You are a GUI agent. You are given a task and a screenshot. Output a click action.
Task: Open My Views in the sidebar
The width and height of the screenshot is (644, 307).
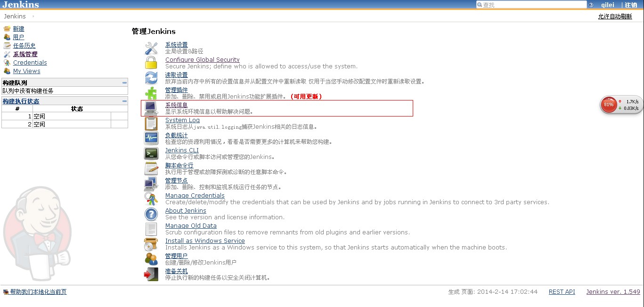pyautogui.click(x=27, y=71)
